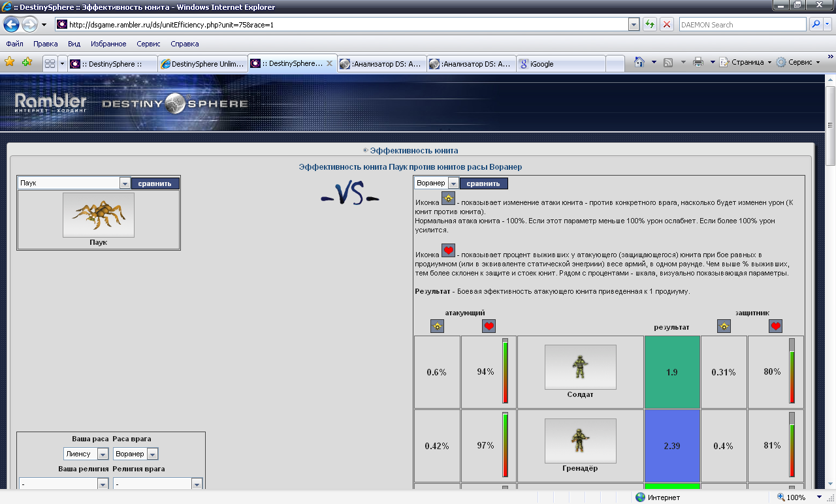The image size is (836, 504).
Task: Open the Паук unit selection dropdown
Action: click(125, 183)
